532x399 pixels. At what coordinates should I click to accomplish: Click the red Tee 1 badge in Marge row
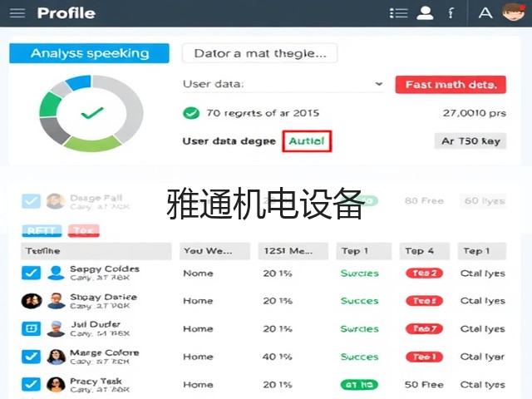[x=424, y=357]
